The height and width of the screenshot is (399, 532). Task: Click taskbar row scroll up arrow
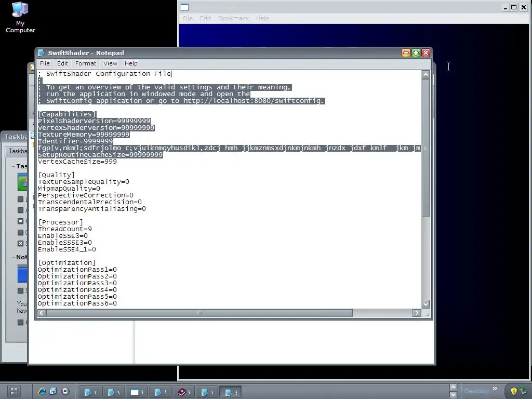[x=453, y=388]
